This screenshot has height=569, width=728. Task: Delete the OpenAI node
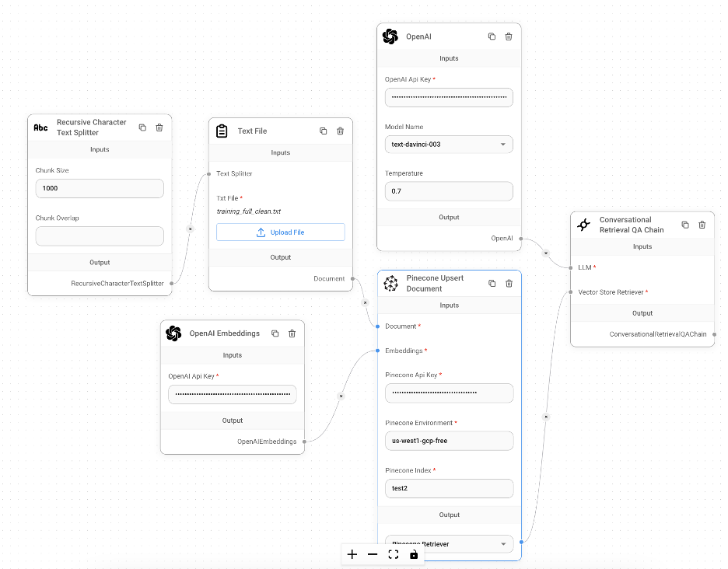[x=509, y=37]
